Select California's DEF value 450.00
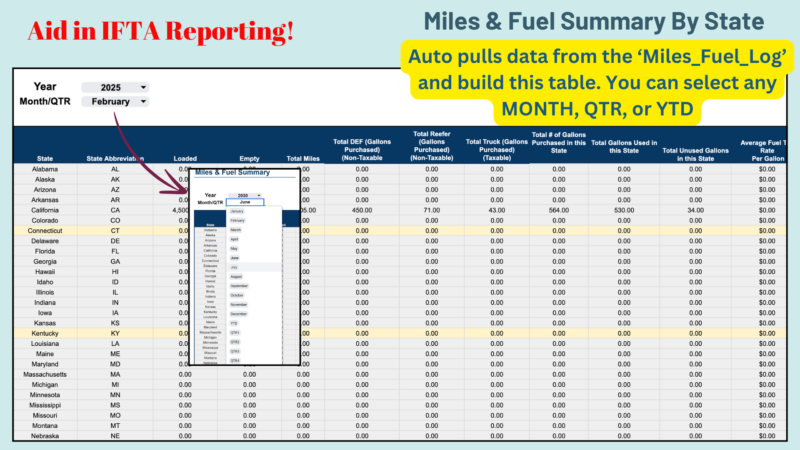The height and width of the screenshot is (450, 800). tap(362, 210)
